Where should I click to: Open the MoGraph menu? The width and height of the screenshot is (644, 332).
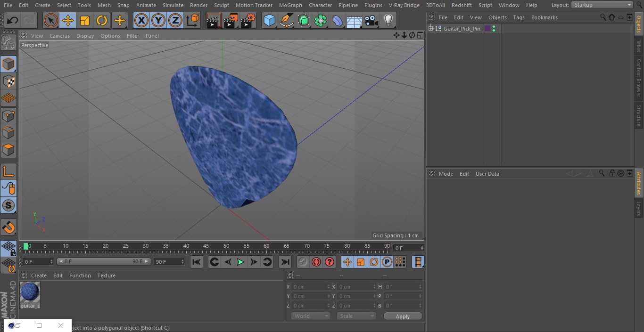point(290,5)
